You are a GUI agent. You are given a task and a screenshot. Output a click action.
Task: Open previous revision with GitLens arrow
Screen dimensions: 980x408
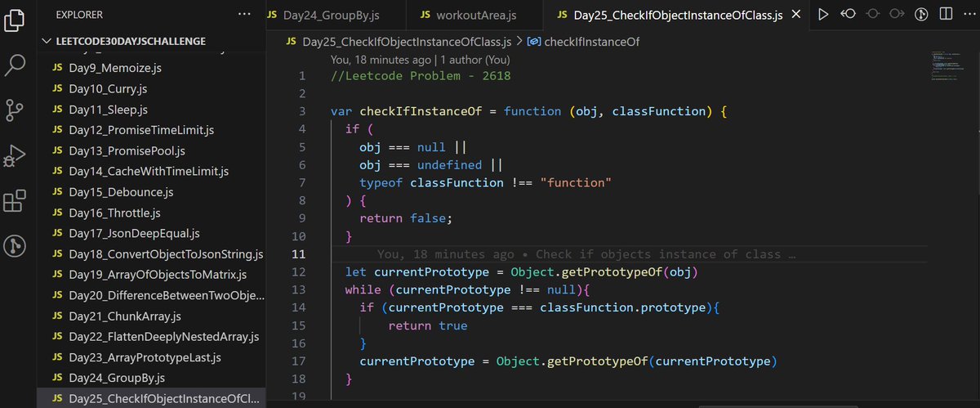click(848, 14)
